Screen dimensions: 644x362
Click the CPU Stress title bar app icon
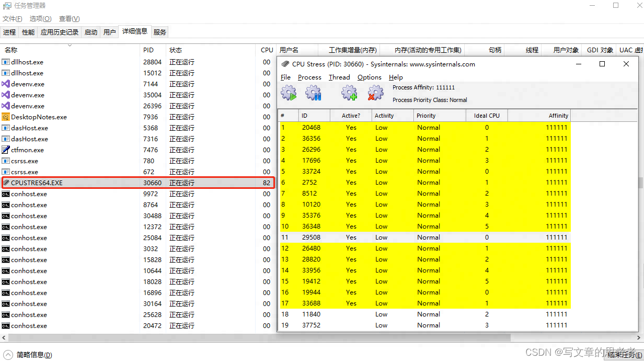coord(285,64)
